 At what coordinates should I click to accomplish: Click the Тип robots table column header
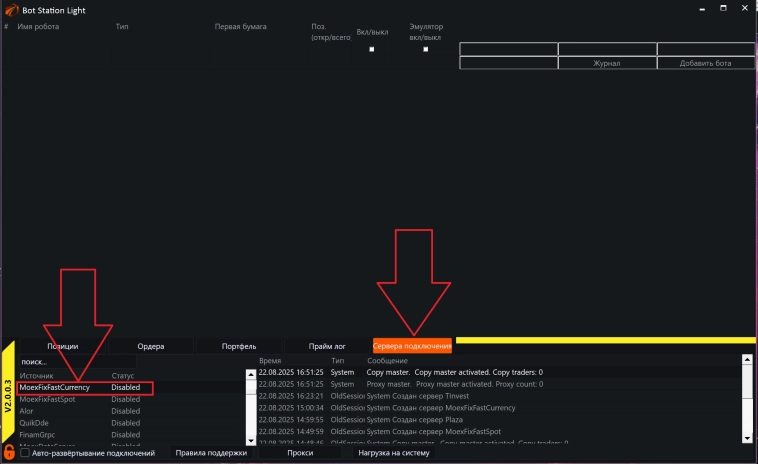click(x=122, y=27)
